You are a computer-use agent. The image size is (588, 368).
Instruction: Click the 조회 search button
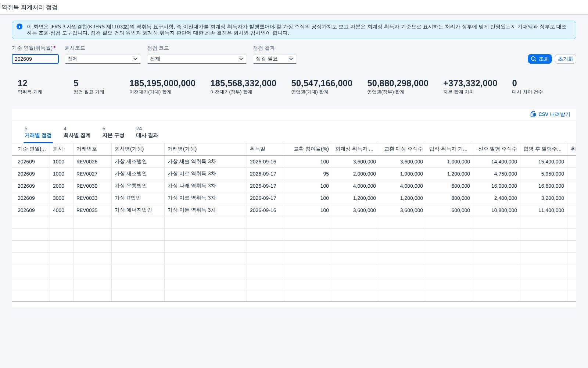(539, 59)
